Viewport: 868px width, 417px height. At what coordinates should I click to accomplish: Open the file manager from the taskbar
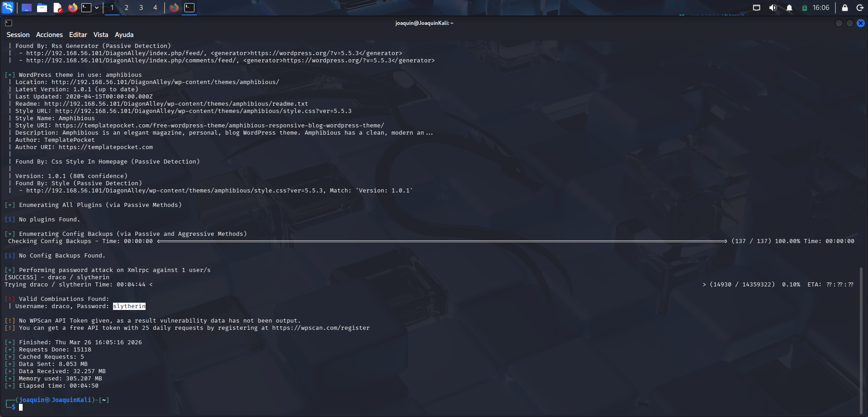(42, 7)
